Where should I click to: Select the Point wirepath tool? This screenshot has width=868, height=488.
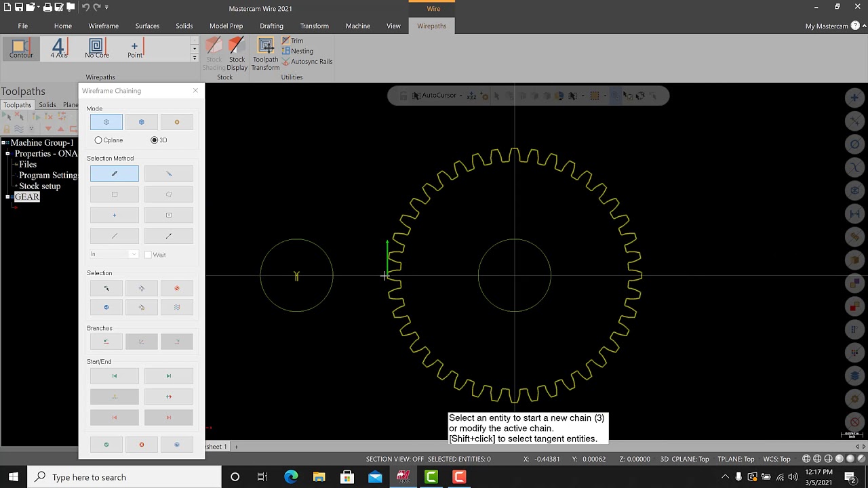[x=135, y=48]
